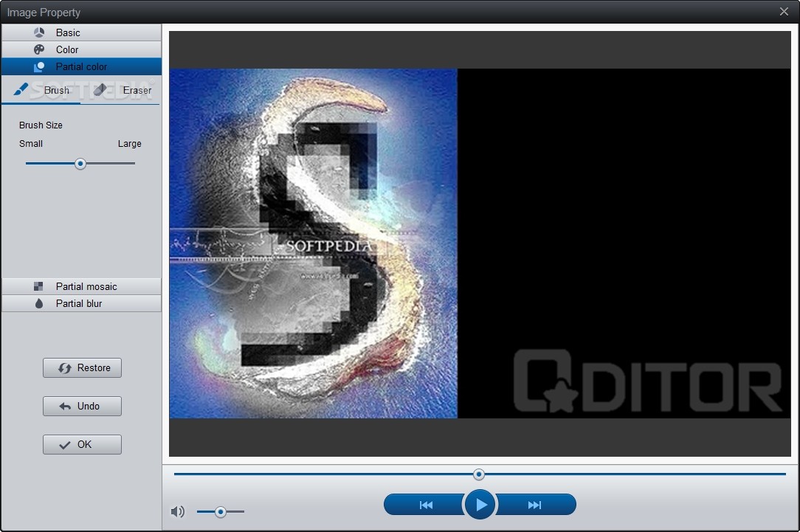Click the Partial color icon
Image resolution: width=800 pixels, height=532 pixels.
point(39,67)
